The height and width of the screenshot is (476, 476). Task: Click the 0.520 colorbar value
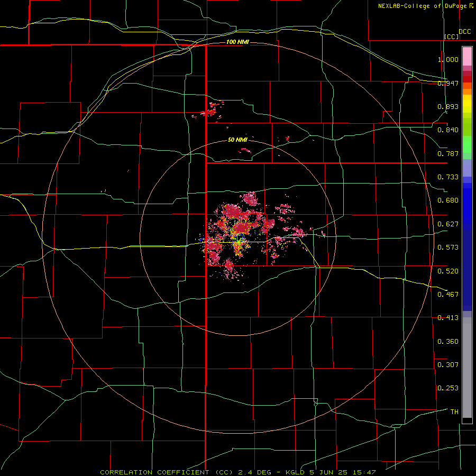pyautogui.click(x=448, y=271)
